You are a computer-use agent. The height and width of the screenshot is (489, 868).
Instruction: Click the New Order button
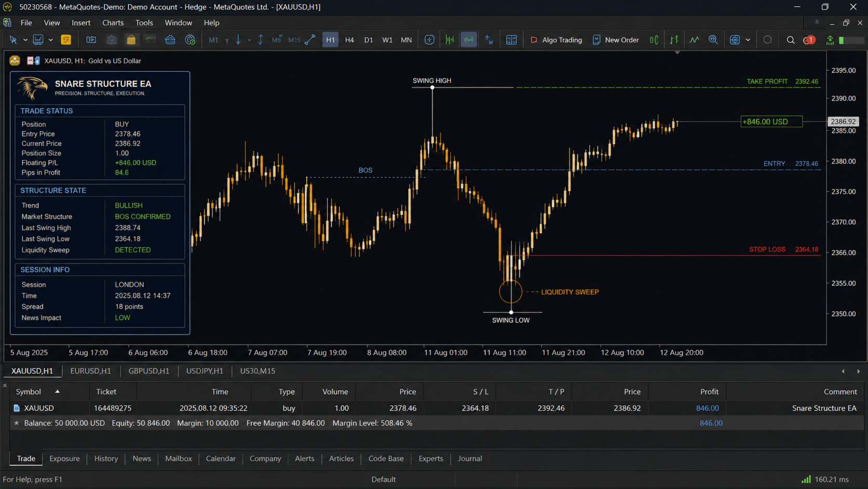616,40
